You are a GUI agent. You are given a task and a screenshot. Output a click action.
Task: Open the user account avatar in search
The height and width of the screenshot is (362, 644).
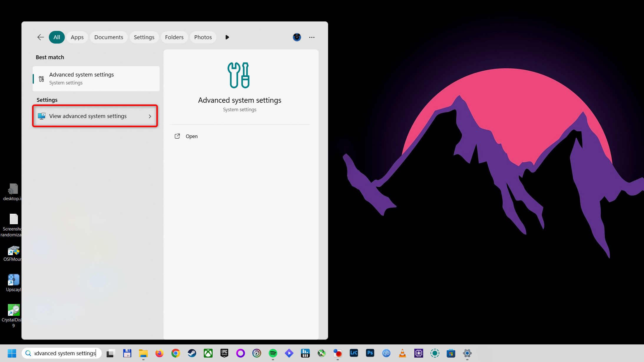coord(297,37)
